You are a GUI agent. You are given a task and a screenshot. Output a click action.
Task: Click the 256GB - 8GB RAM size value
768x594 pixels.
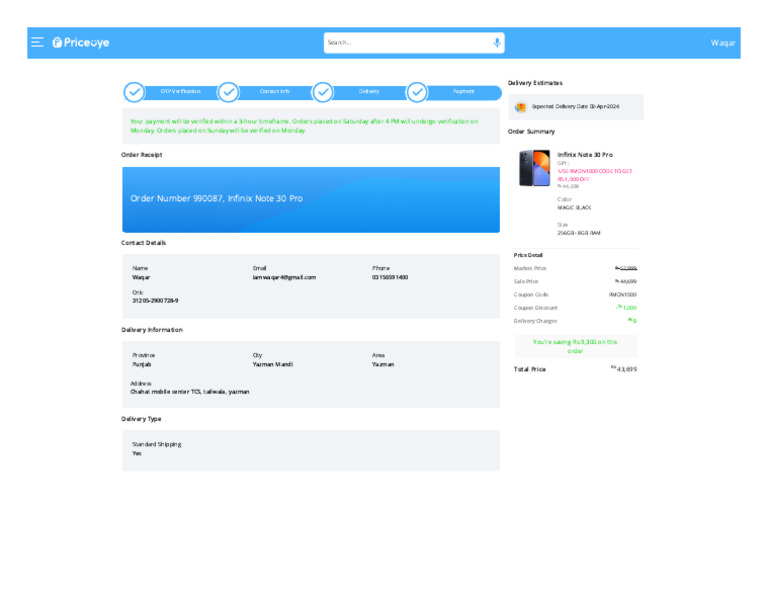point(578,234)
